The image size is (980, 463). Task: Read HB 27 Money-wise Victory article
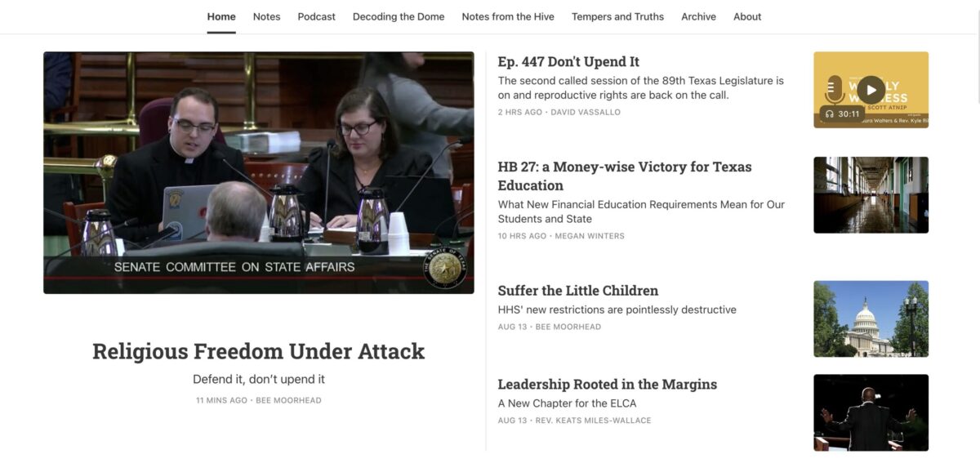(625, 176)
